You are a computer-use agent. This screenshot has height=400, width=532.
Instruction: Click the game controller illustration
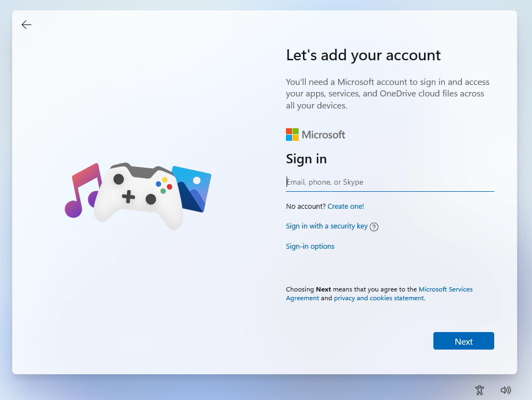pos(140,195)
